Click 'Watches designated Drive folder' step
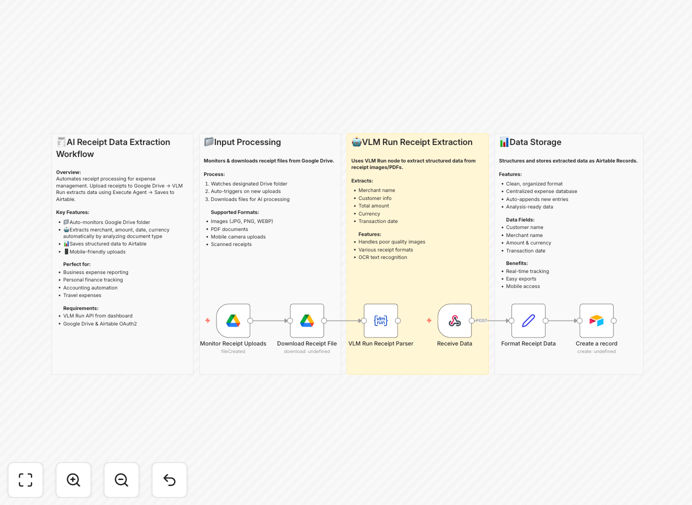 [249, 184]
